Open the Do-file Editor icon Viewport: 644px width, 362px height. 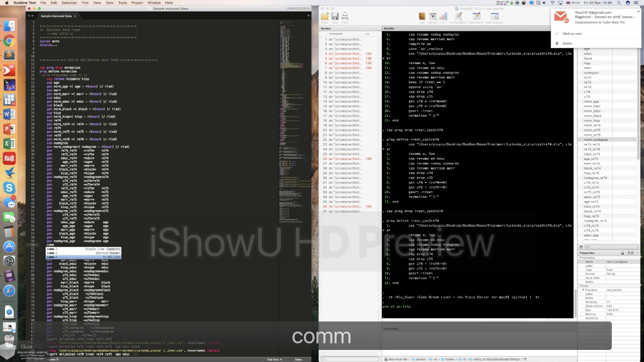458,18
